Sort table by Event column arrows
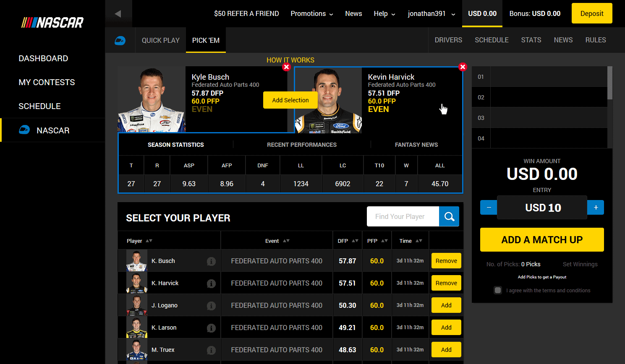This screenshot has width=625, height=364. 286,241
